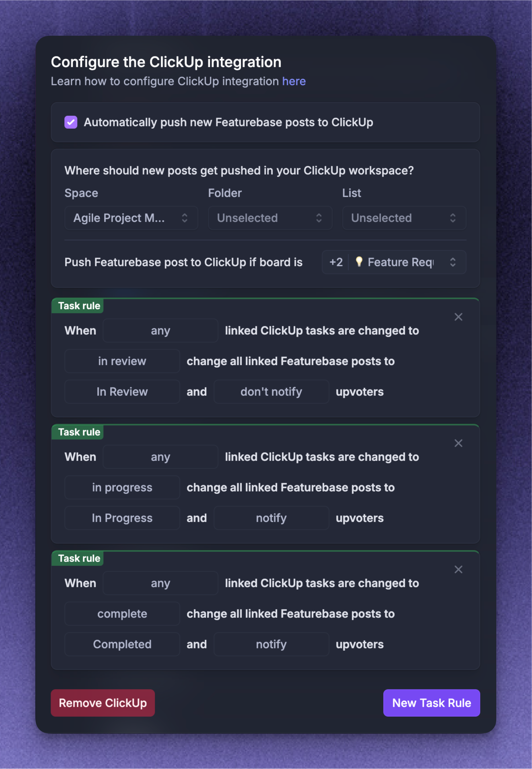The image size is (532, 769).
Task: Open the don't notify upvoters selector
Action: click(x=271, y=392)
